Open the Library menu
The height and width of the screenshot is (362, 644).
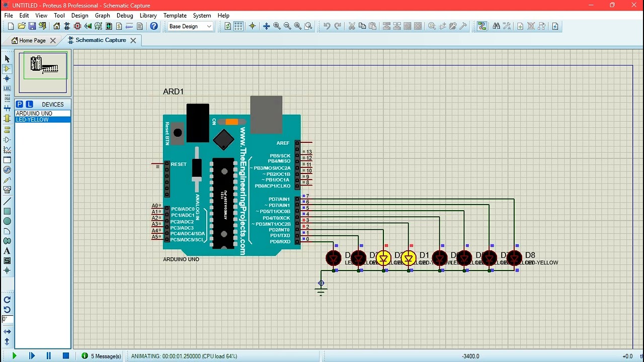(148, 16)
